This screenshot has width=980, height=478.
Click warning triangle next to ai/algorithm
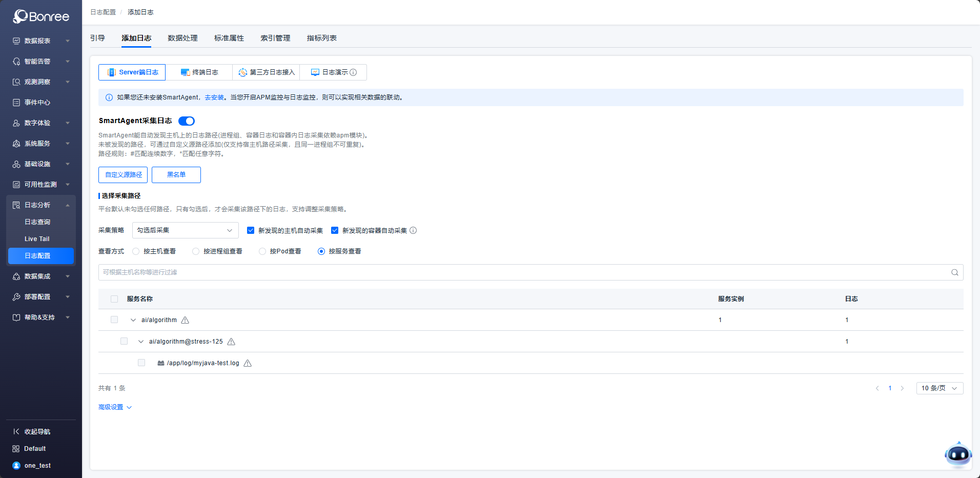(x=185, y=320)
